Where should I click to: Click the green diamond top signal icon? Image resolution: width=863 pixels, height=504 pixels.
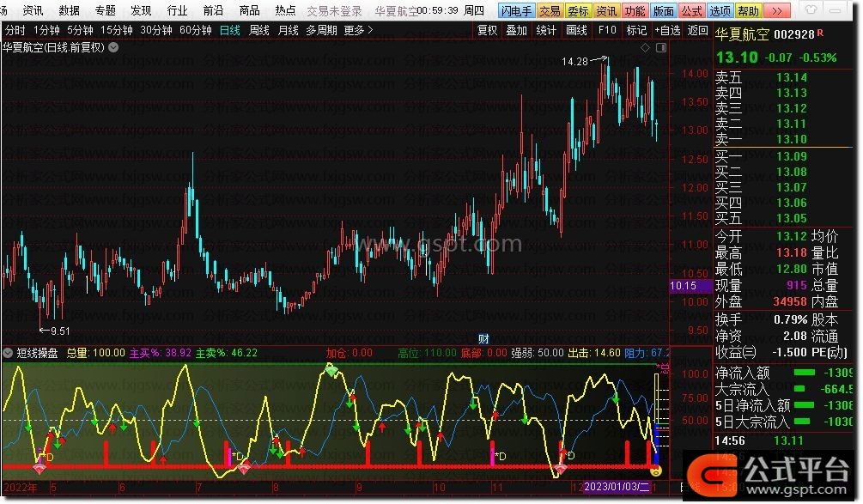pos(331,370)
